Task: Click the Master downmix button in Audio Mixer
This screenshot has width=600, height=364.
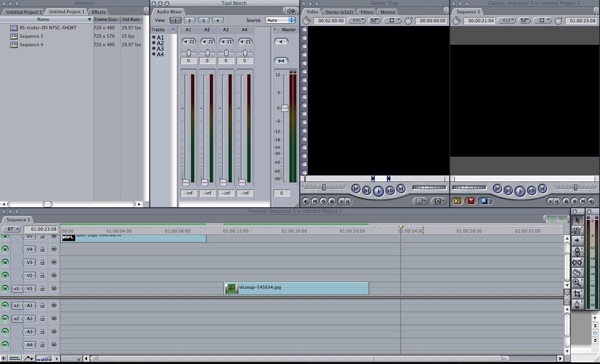Action: [x=281, y=60]
